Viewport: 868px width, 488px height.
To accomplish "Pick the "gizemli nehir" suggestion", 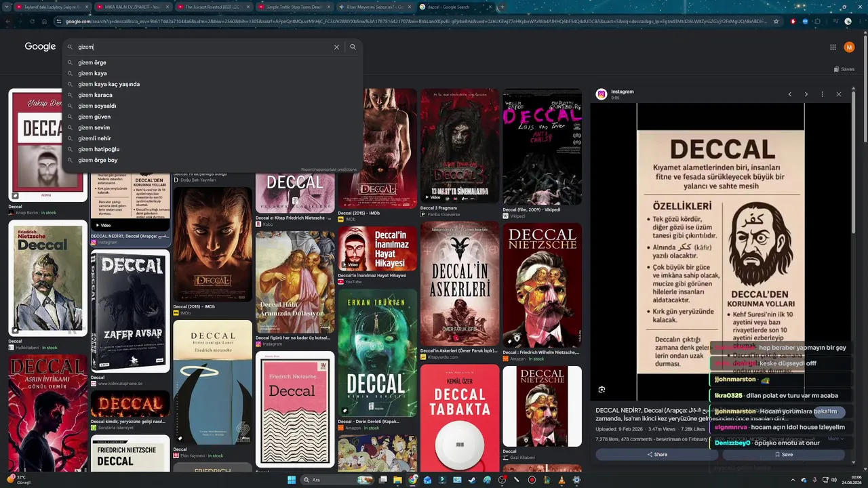I will [94, 138].
